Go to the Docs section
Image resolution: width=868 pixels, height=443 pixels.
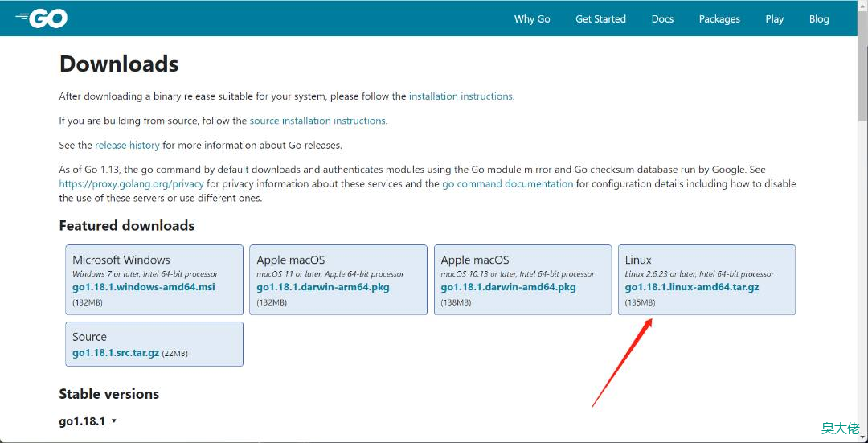tap(662, 18)
